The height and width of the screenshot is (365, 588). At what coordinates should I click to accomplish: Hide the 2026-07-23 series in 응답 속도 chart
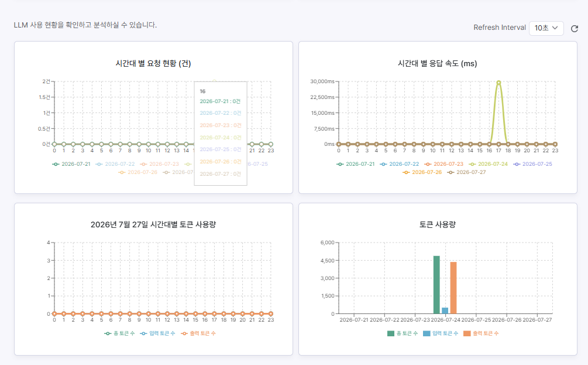[443, 164]
